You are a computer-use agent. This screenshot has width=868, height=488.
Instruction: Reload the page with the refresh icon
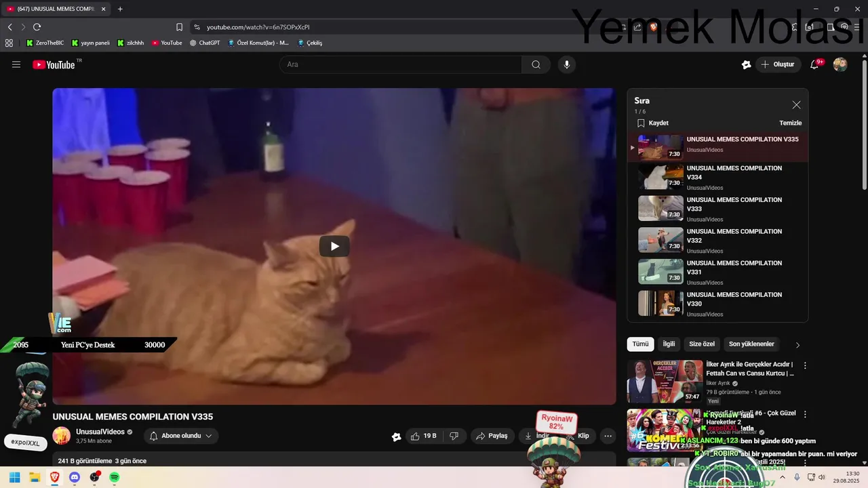[x=37, y=27]
